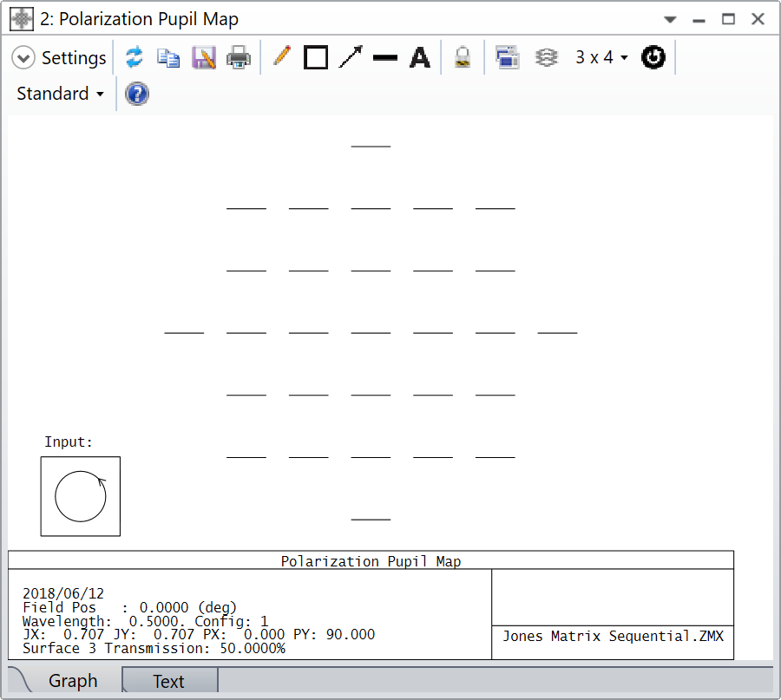This screenshot has height=700, width=781.
Task: Open help for the pupil map
Action: tap(137, 94)
